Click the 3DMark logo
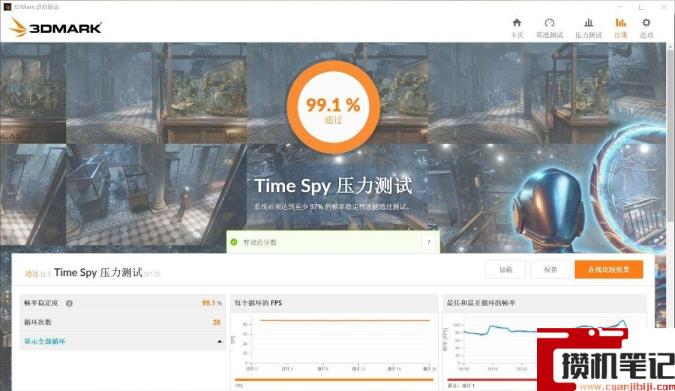The image size is (675, 391). point(55,28)
